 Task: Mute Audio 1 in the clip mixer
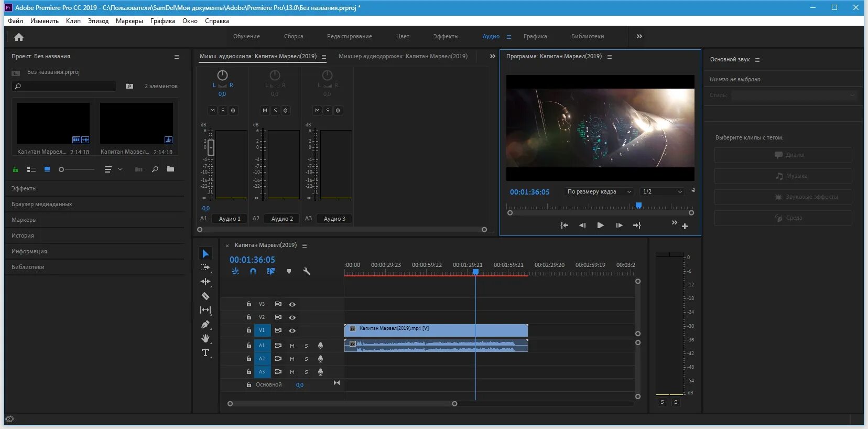point(212,111)
